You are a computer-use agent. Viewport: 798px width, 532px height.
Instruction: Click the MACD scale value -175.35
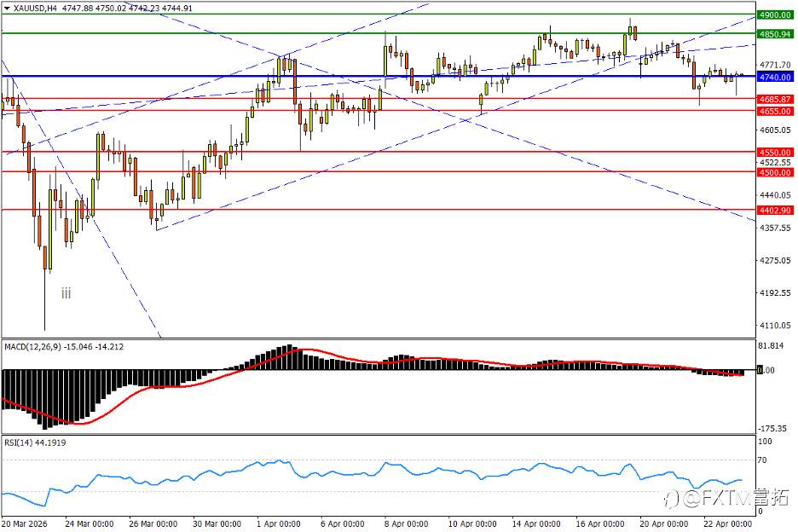click(772, 429)
